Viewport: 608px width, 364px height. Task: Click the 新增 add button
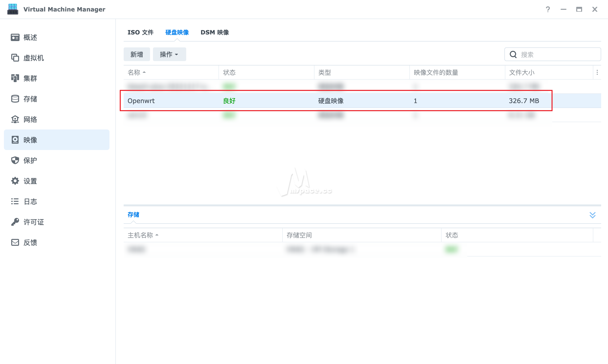coord(136,54)
